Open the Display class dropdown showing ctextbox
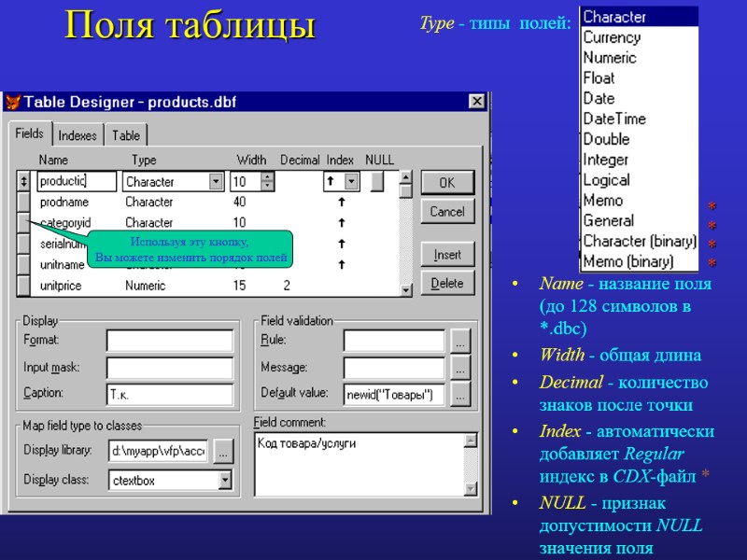 coord(225,479)
